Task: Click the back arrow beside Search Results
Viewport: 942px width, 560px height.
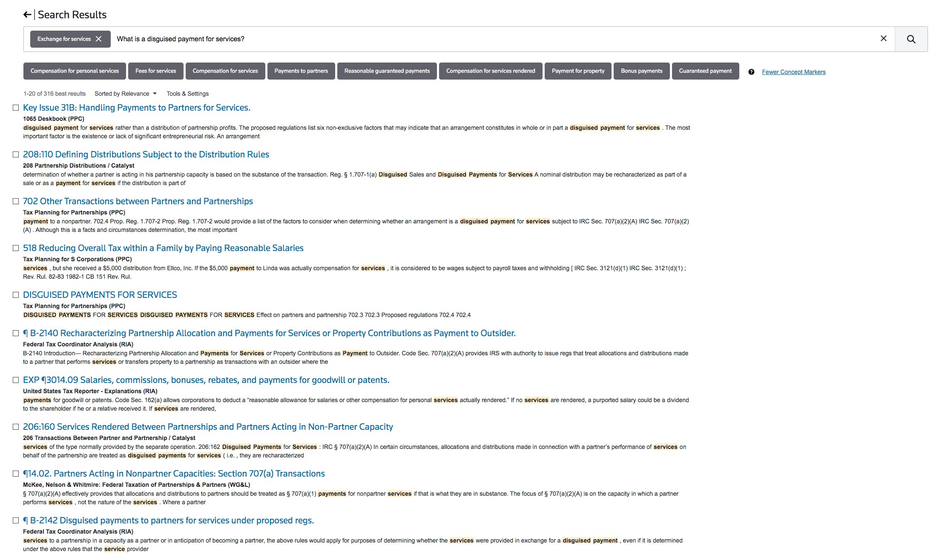Action: [x=27, y=15]
